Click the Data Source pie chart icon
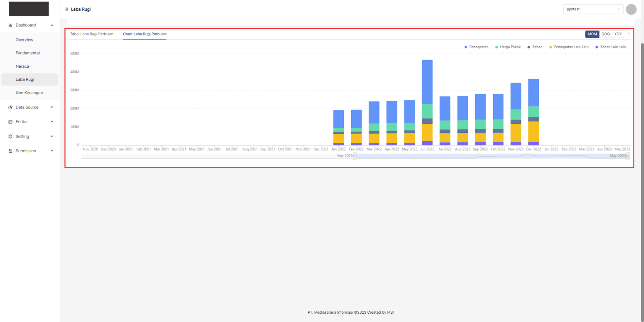This screenshot has width=644, height=322. (x=10, y=107)
